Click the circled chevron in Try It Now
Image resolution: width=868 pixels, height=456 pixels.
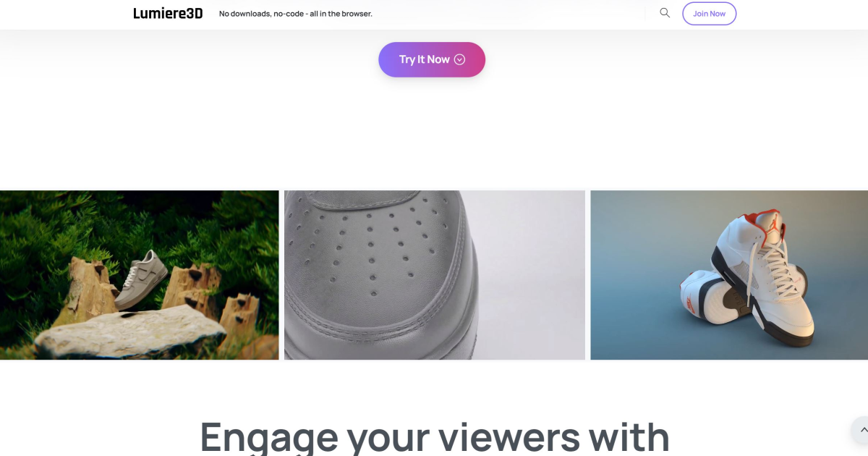point(459,59)
